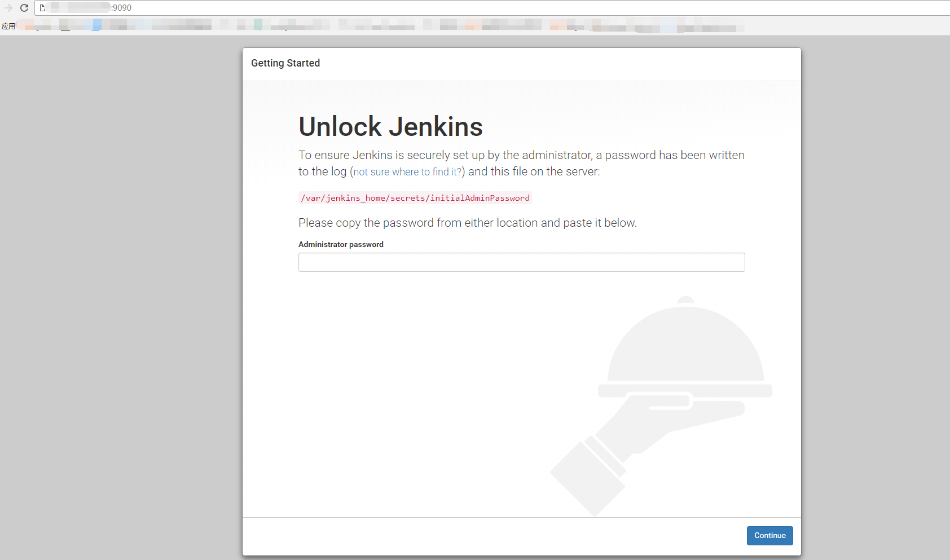950x560 pixels.
Task: Click the 'Getting Started' dialog title
Action: pyautogui.click(x=285, y=63)
